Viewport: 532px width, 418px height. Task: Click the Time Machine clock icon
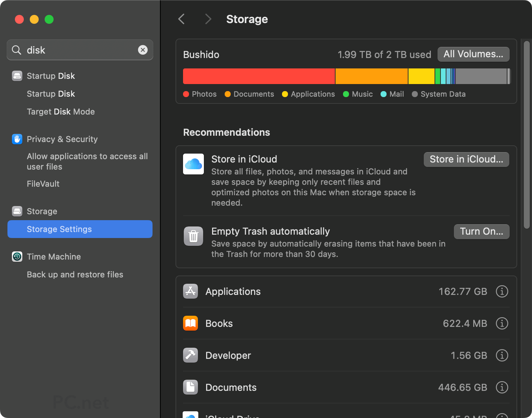pyautogui.click(x=17, y=257)
